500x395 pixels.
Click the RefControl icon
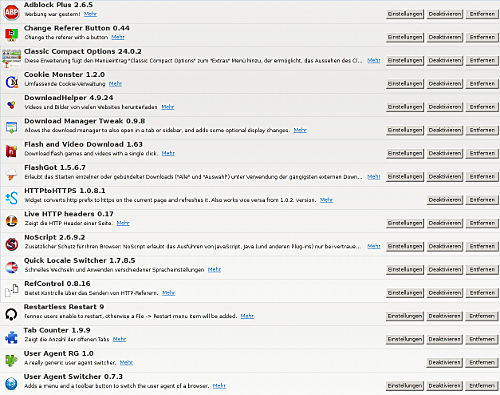11,290
